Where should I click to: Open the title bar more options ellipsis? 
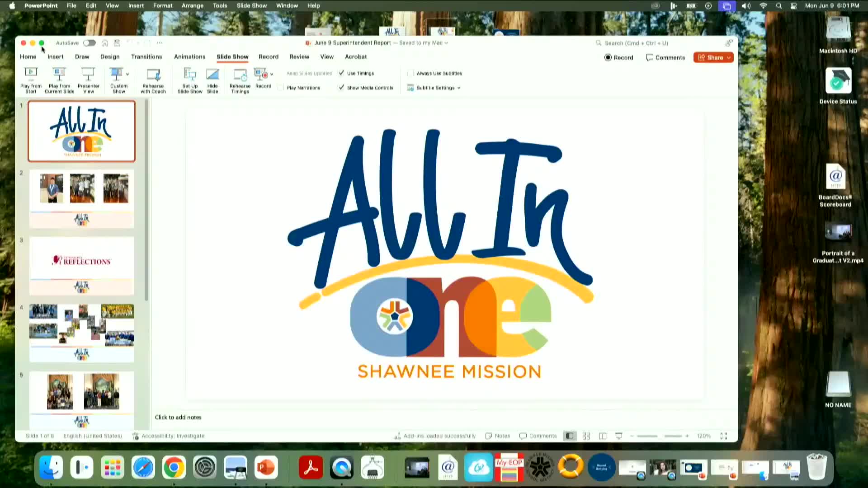coord(160,43)
